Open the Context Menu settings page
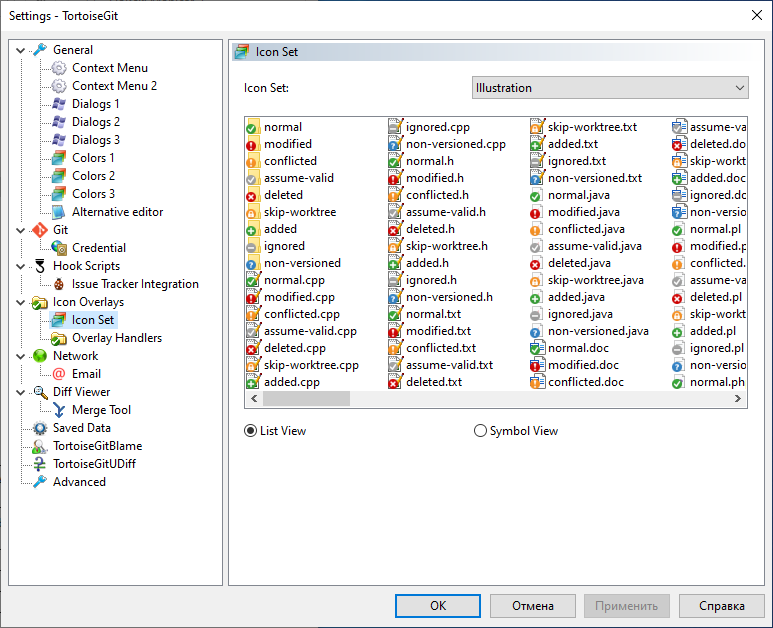This screenshot has height=628, width=773. click(x=109, y=68)
